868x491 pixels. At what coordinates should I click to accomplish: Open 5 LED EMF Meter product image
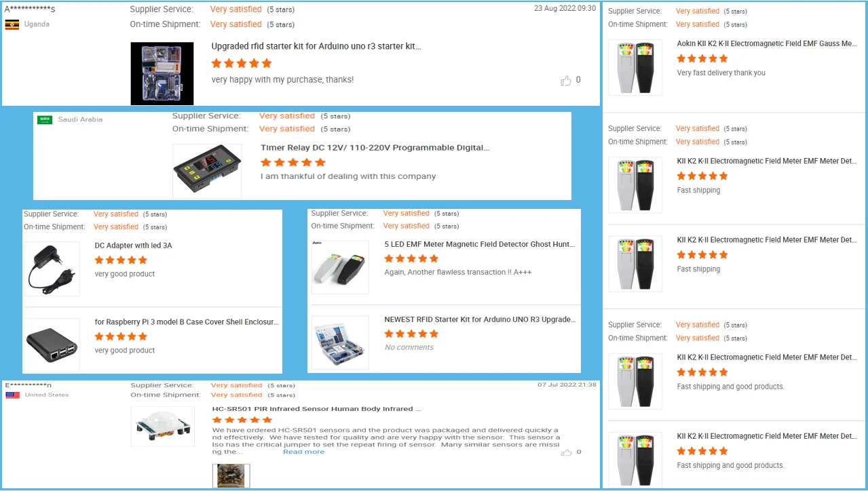pyautogui.click(x=340, y=267)
